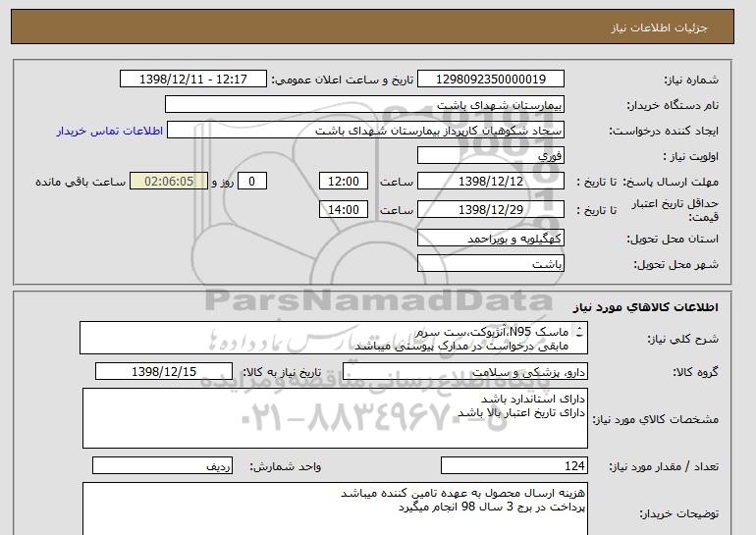
Task: Click the priority field فوری
Action: pyautogui.click(x=490, y=156)
